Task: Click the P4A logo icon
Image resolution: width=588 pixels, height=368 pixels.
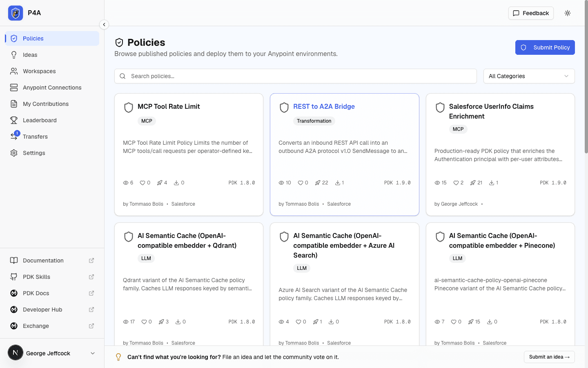Action: [16, 13]
